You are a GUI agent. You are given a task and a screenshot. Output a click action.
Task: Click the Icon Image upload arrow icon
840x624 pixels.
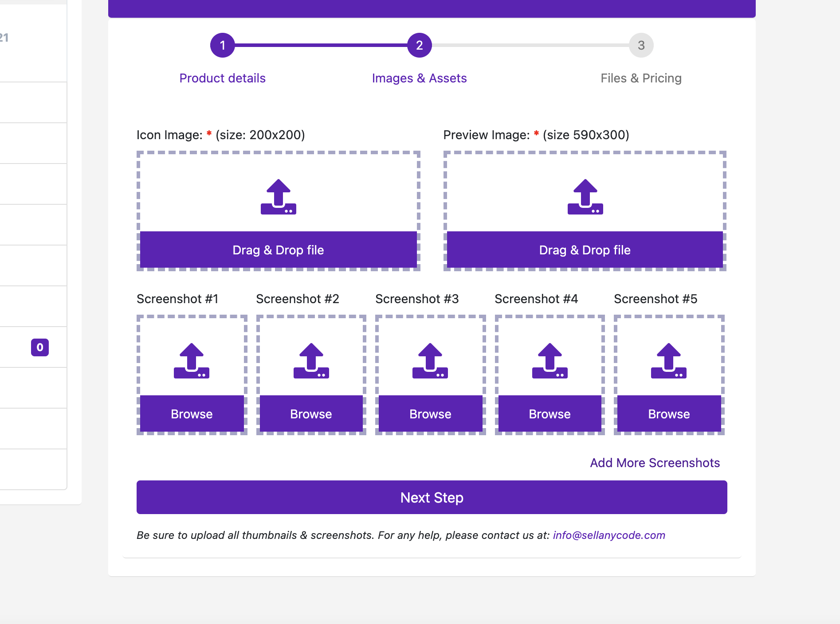click(278, 197)
